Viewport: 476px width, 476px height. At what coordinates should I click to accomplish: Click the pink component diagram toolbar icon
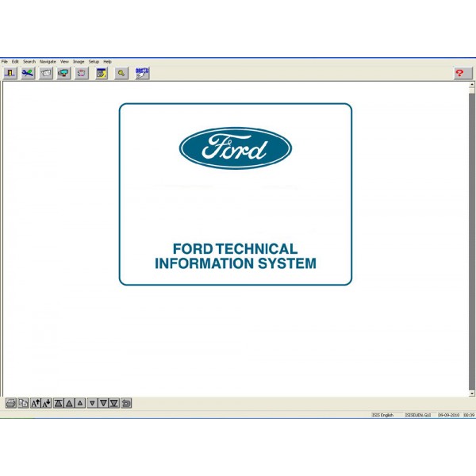pos(82,73)
